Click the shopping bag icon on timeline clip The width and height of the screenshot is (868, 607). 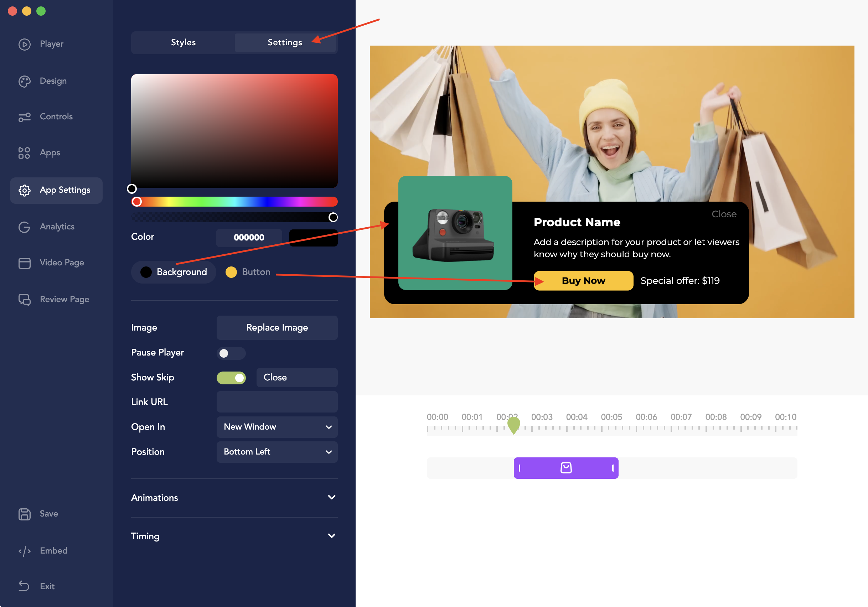(x=566, y=468)
